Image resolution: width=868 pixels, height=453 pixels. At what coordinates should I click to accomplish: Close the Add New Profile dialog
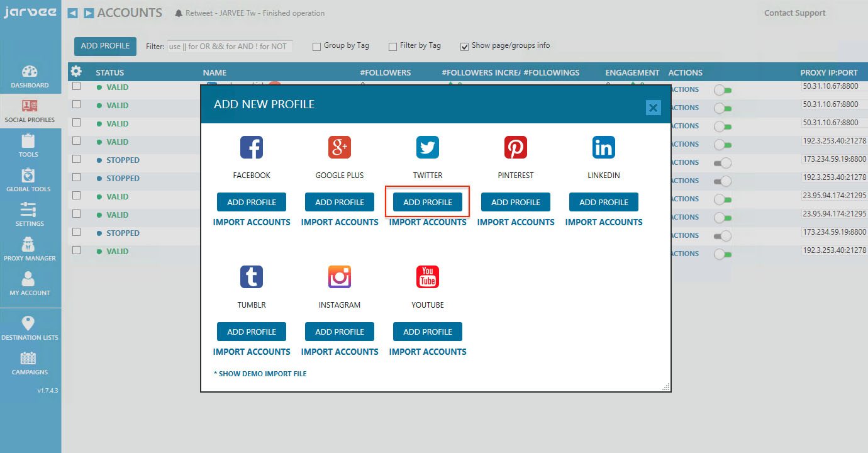click(654, 108)
